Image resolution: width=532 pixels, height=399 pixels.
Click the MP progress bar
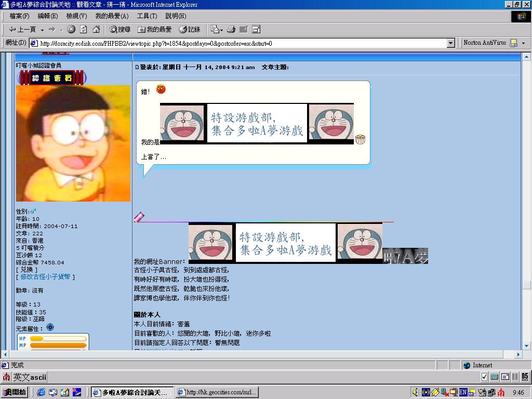(58, 345)
